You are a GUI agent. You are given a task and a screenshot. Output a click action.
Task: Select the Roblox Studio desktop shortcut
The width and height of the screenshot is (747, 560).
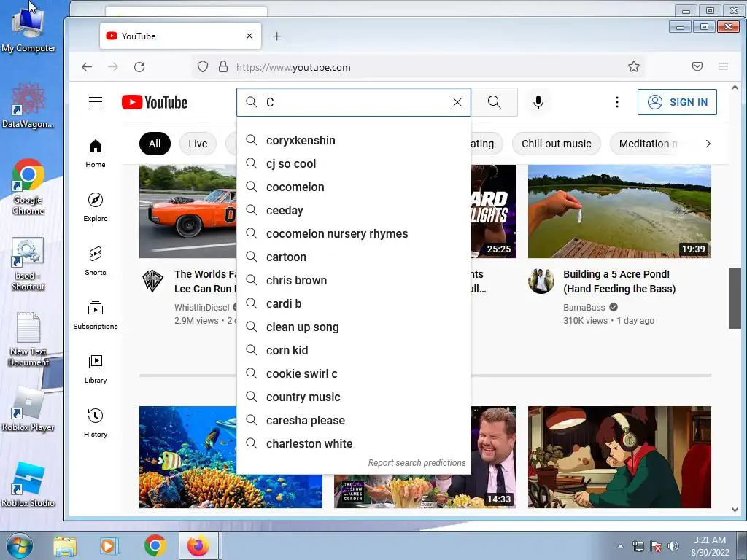[x=28, y=485]
